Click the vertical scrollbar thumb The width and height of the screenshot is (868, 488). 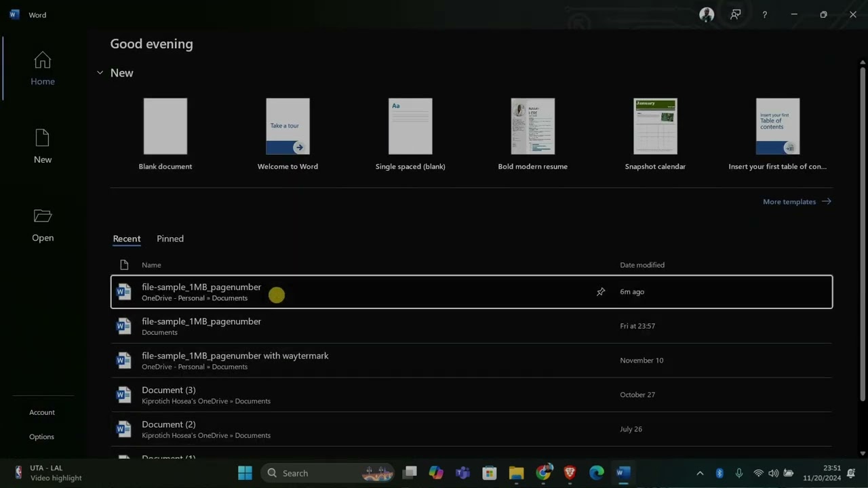pyautogui.click(x=863, y=234)
